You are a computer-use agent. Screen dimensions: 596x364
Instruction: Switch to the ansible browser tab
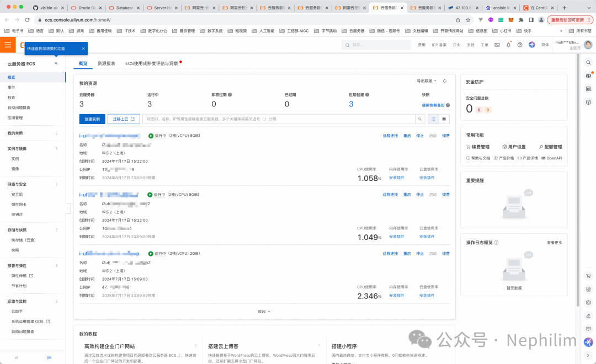(x=500, y=8)
